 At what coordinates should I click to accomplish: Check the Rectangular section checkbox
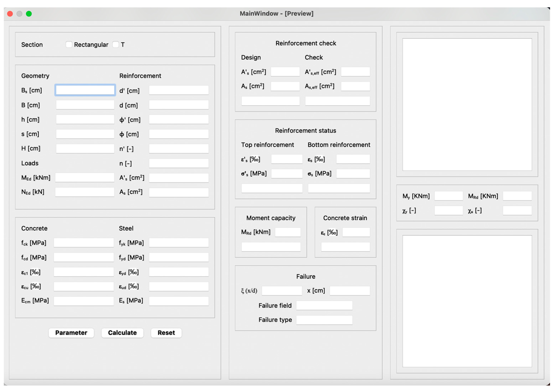(x=69, y=45)
